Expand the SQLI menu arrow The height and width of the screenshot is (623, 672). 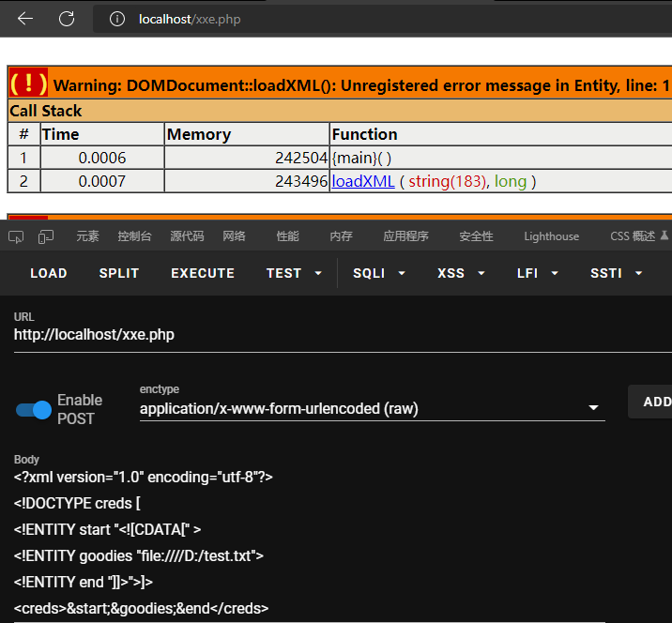click(x=402, y=273)
